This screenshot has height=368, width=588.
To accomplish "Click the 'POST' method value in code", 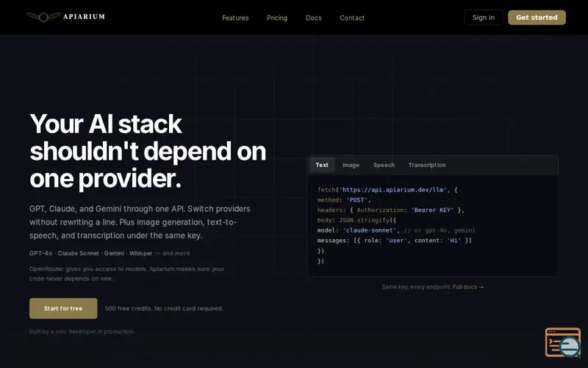I will click(356, 199).
